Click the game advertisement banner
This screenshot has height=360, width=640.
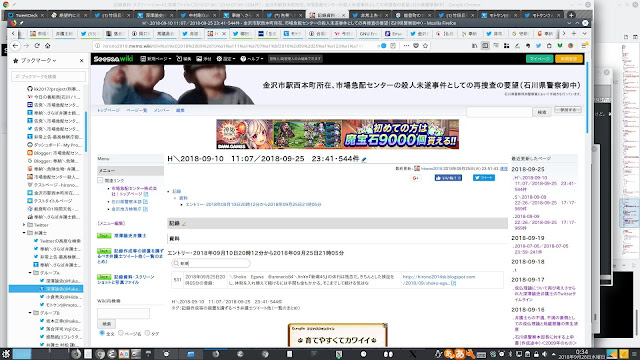point(338,134)
